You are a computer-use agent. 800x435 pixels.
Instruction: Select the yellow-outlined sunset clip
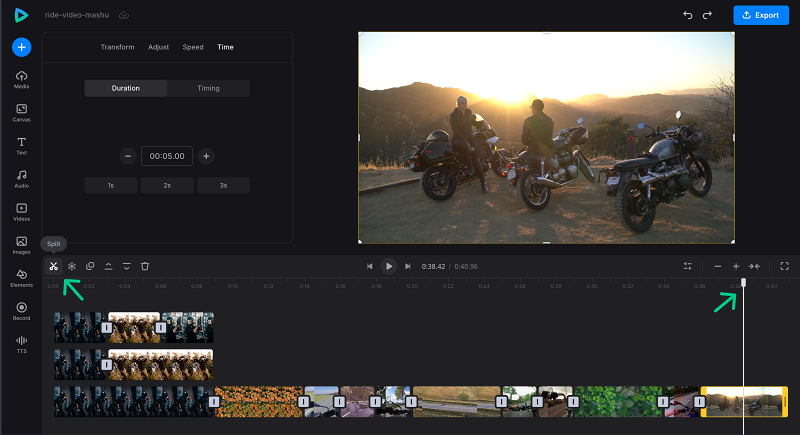pos(744,402)
